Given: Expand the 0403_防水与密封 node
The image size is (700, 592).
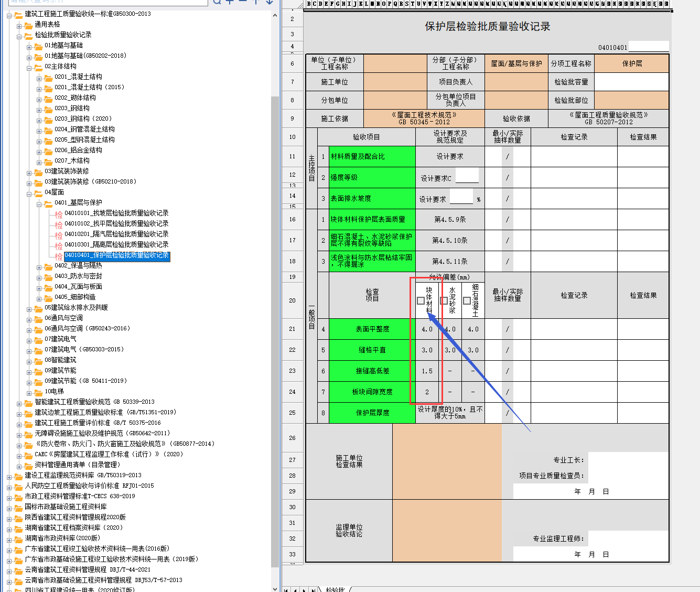Looking at the screenshot, I should [39, 278].
